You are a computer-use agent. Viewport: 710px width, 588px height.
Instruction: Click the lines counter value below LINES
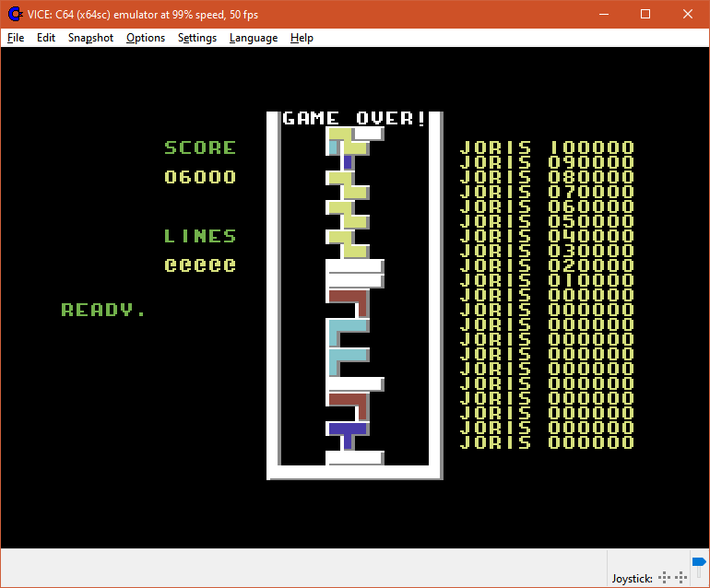pyautogui.click(x=200, y=265)
